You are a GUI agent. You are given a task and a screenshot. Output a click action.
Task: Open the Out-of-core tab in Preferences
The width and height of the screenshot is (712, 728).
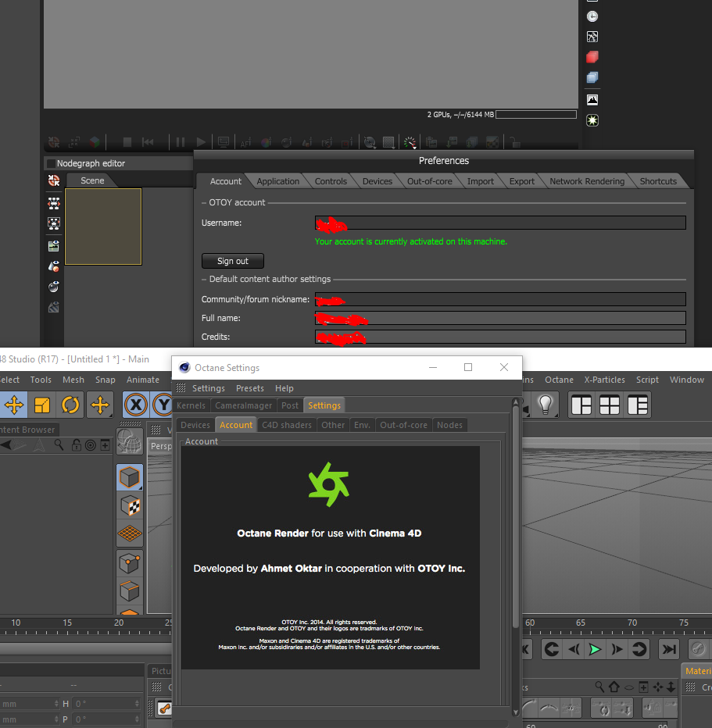coord(430,181)
